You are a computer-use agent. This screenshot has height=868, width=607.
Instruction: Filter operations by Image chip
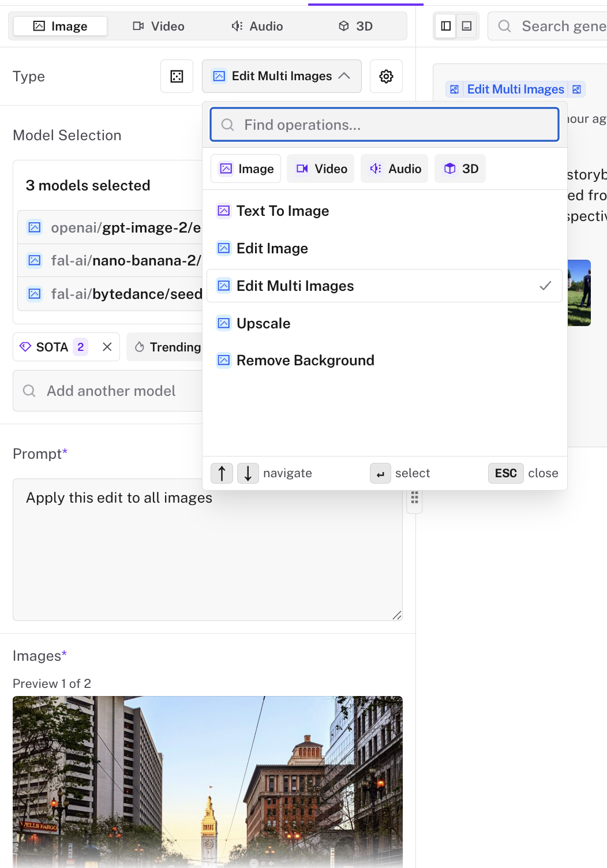246,169
